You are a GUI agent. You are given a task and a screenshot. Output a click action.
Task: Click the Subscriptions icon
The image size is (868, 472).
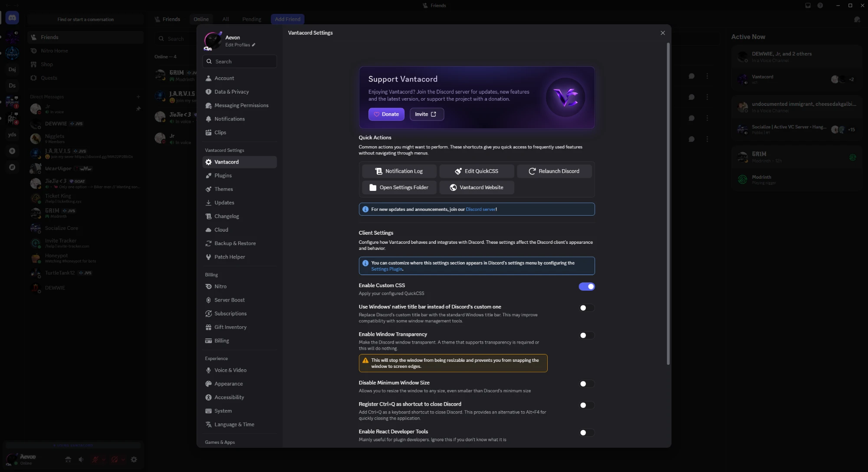pyautogui.click(x=208, y=314)
